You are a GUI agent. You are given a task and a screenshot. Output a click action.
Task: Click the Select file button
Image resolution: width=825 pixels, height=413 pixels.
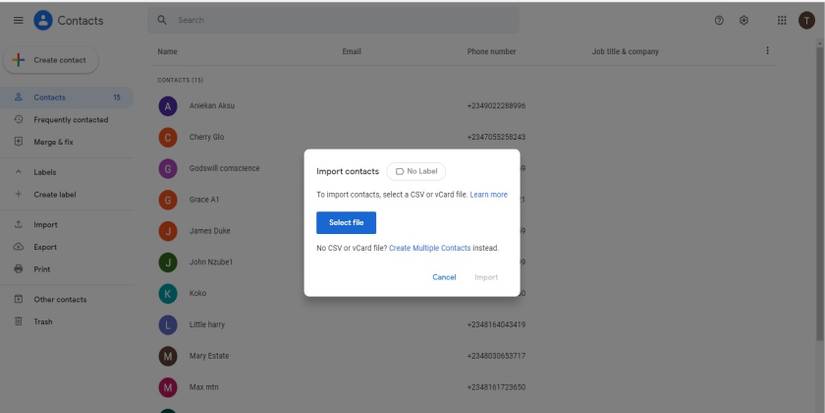pyautogui.click(x=346, y=222)
